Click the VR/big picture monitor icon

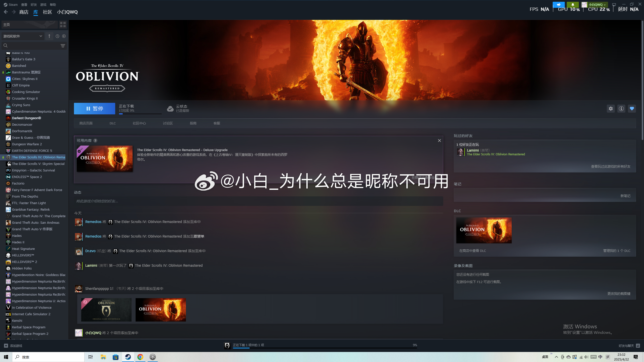[x=614, y=5]
